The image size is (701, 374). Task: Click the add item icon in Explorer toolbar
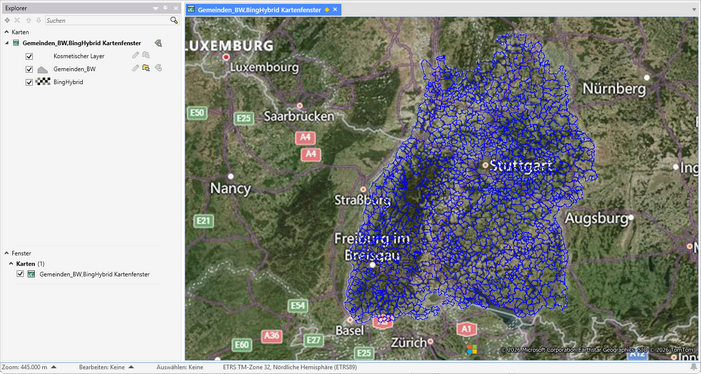point(7,21)
